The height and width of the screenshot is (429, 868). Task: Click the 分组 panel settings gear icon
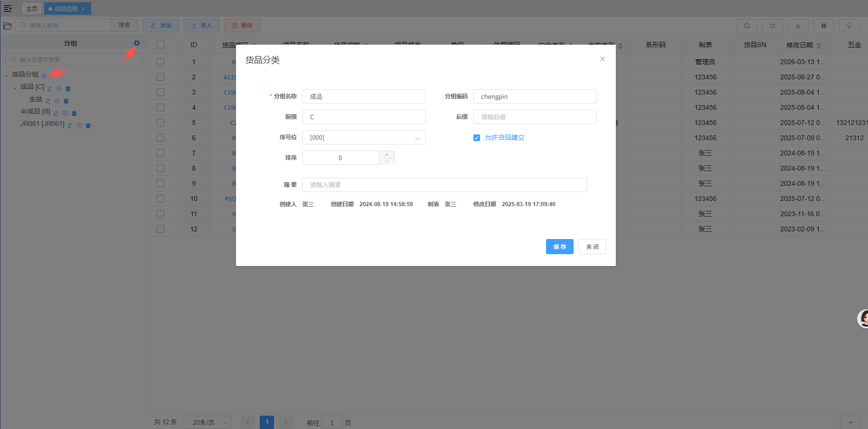pos(137,43)
